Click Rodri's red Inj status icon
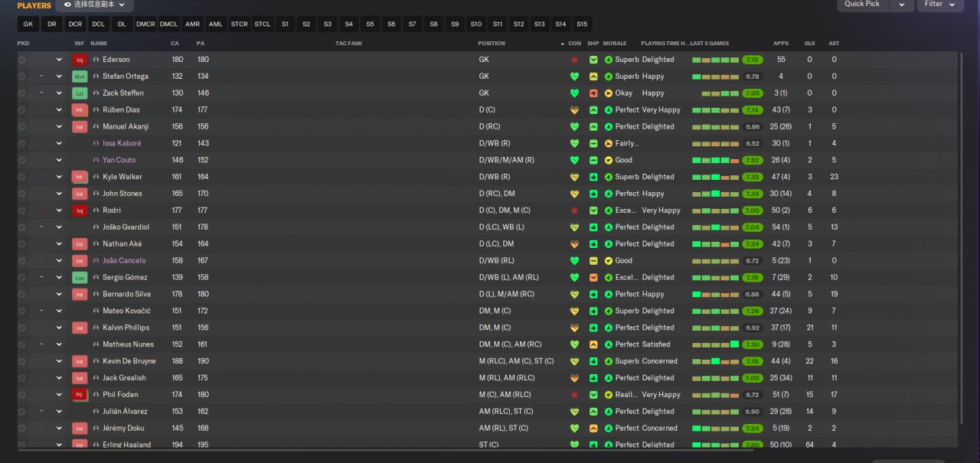 pyautogui.click(x=80, y=210)
